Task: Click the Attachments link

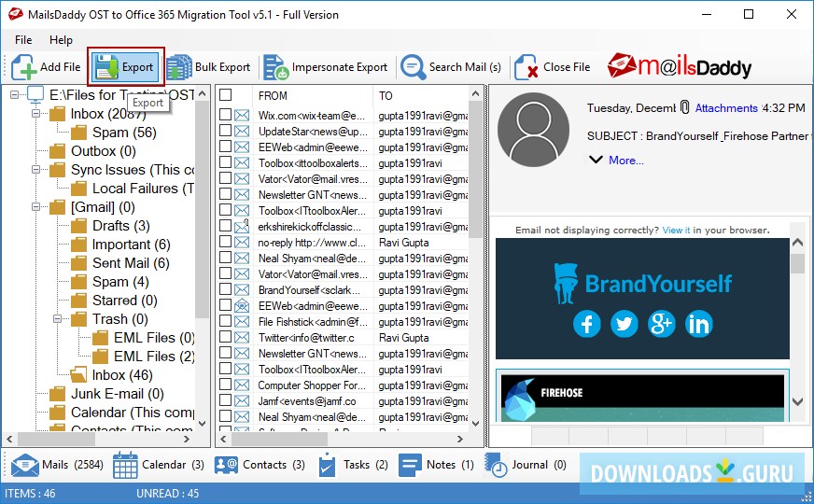Action: click(x=726, y=108)
